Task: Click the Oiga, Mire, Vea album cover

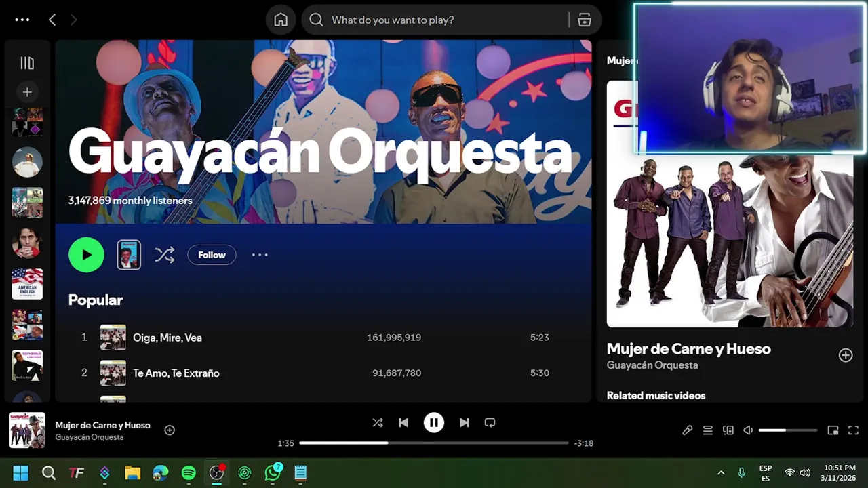Action: click(x=113, y=337)
